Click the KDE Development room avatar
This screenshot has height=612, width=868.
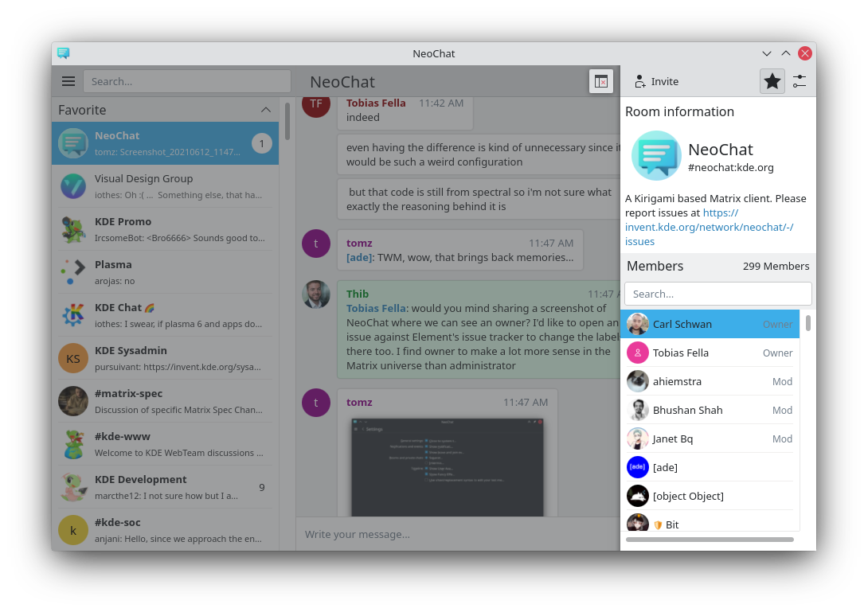[73, 487]
